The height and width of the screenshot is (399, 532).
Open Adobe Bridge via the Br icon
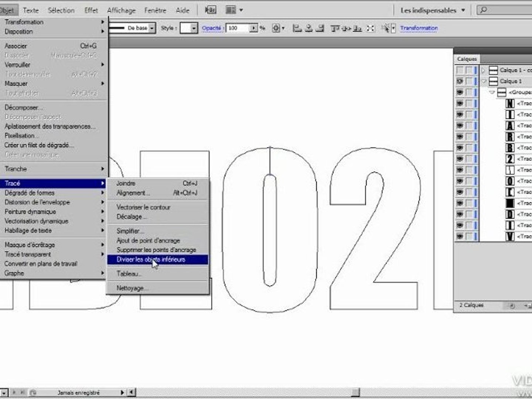pos(210,10)
